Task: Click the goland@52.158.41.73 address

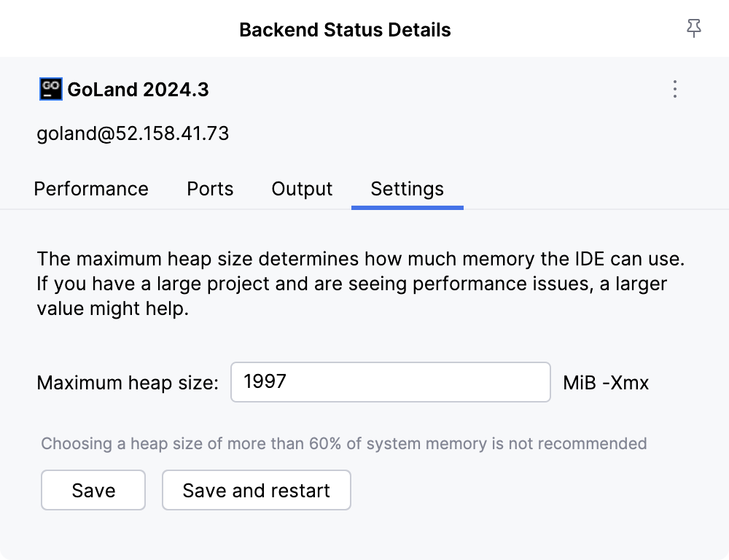Action: click(133, 133)
